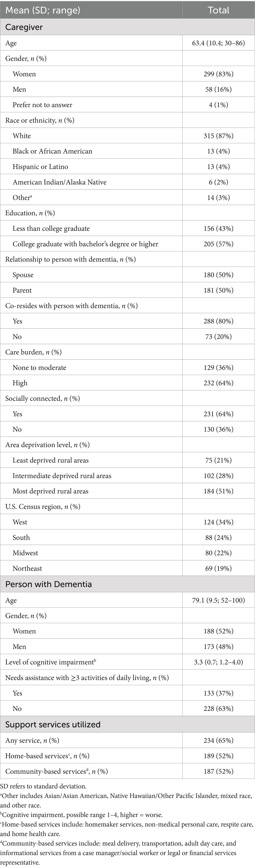
Task: Click the 'Person with Dementia' section heading
Action: [49, 584]
